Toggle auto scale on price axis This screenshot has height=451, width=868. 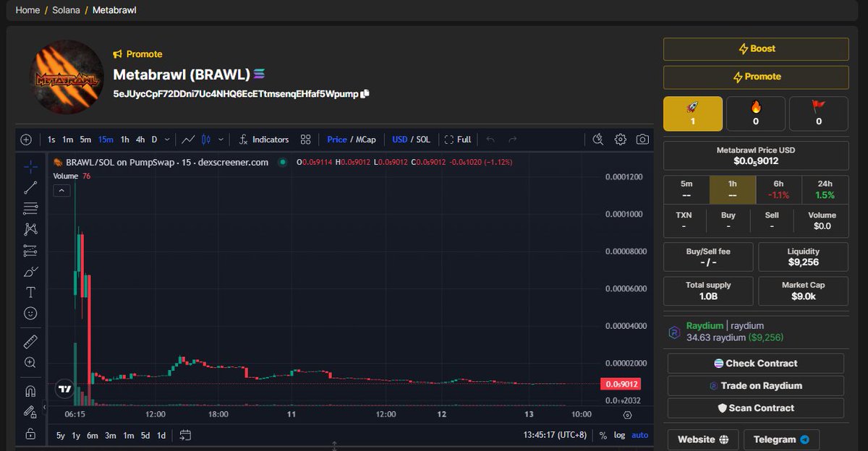pos(640,435)
